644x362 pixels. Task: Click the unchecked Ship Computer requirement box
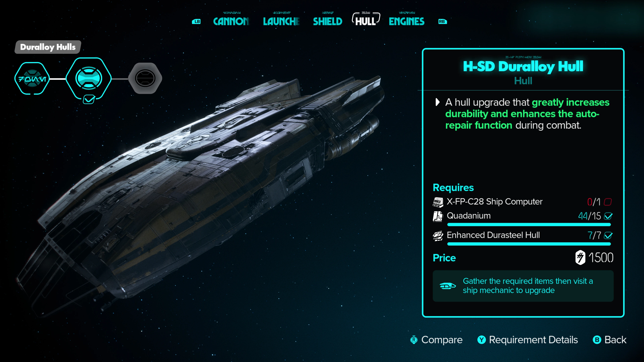(x=608, y=202)
